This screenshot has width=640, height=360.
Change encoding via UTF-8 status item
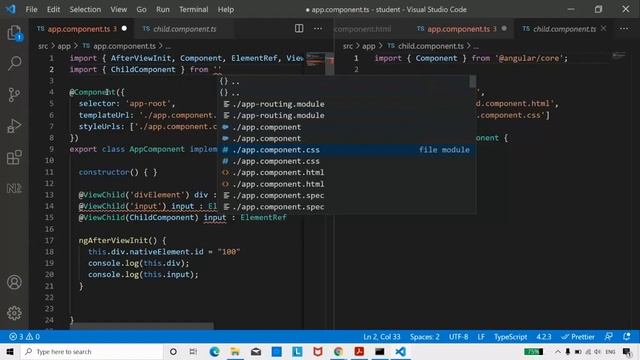(458, 337)
